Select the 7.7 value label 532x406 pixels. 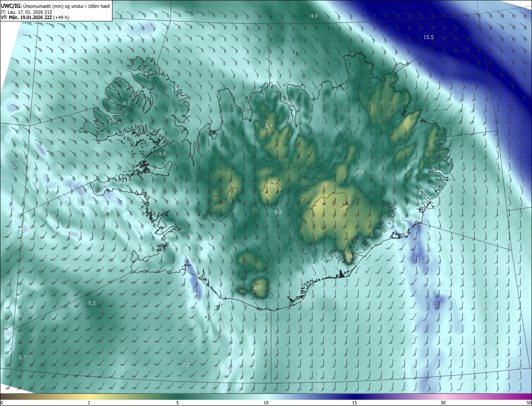[x=331, y=305]
